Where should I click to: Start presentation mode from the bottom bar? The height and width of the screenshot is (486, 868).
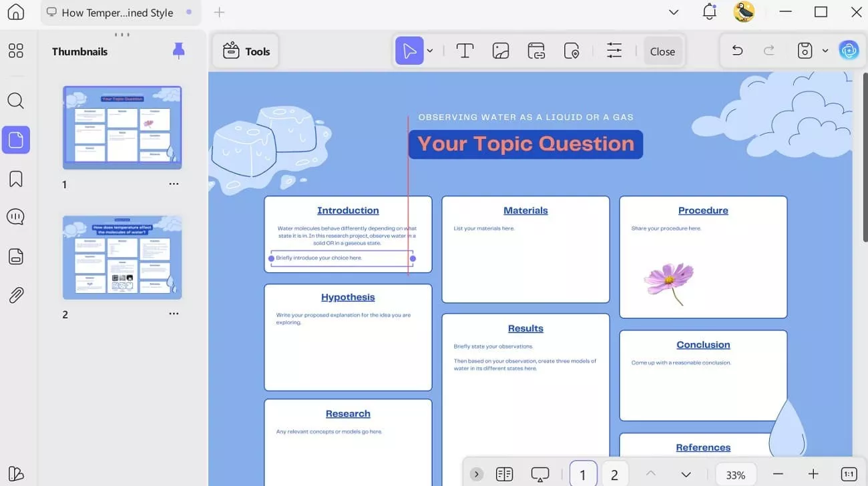[x=539, y=473]
